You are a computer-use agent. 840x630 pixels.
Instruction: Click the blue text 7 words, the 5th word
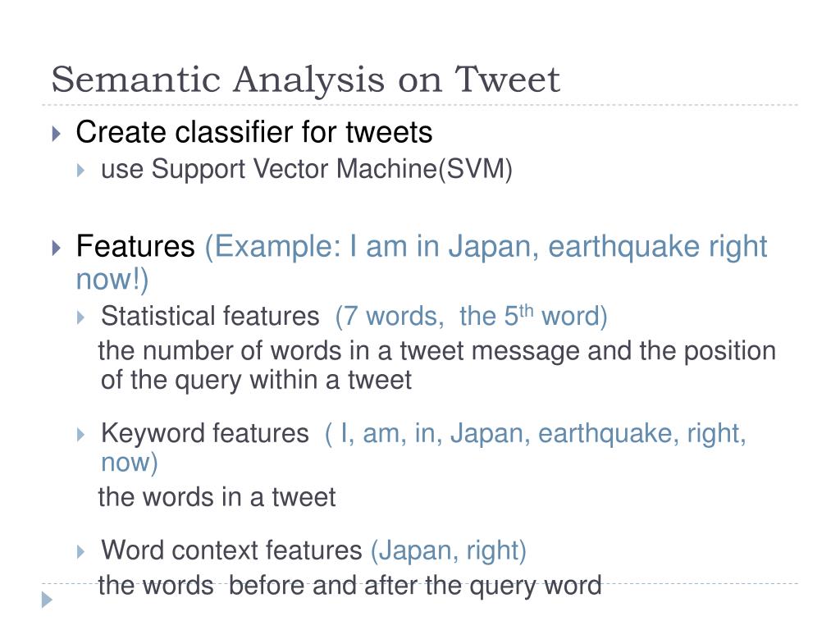point(472,316)
